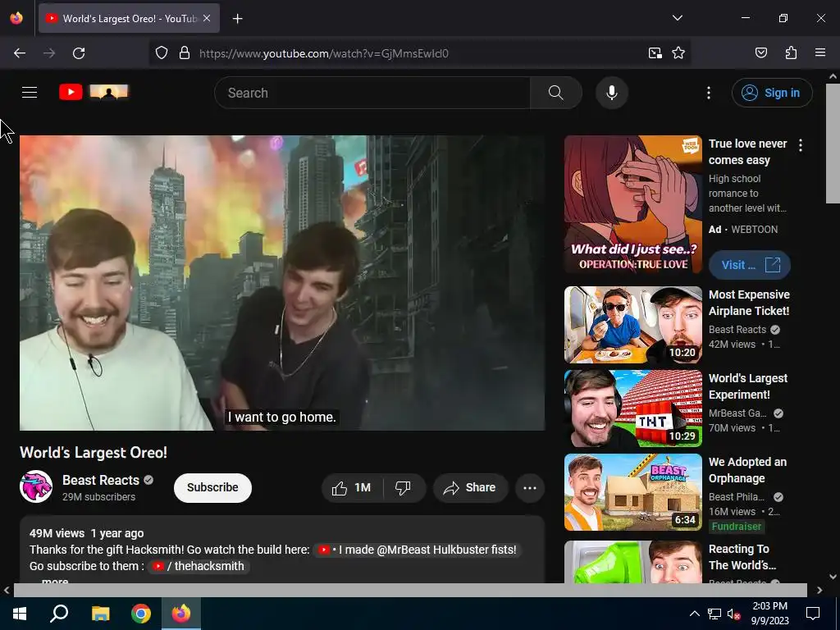
Task: Open Most Expensive Airplane Ticket thumbnail
Action: (632, 325)
